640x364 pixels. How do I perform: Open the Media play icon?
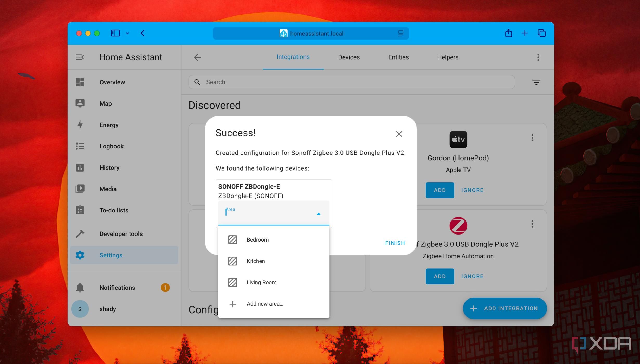[80, 189]
